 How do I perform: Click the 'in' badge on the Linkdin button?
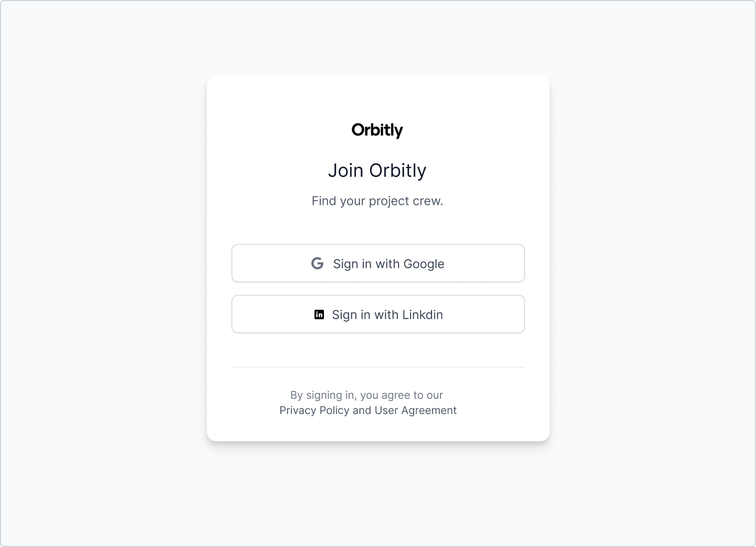[x=319, y=314]
